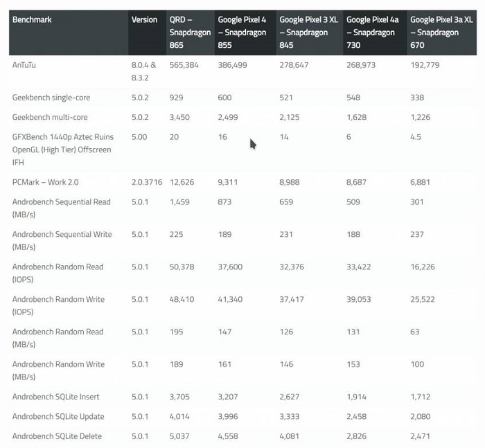Screen dimensions: 485x448
Task: Click the 2.0.3716 version cell
Action: click(147, 182)
